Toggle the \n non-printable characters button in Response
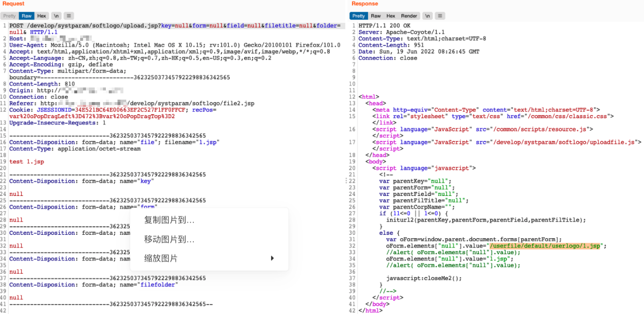This screenshot has height=314, width=644. (427, 16)
